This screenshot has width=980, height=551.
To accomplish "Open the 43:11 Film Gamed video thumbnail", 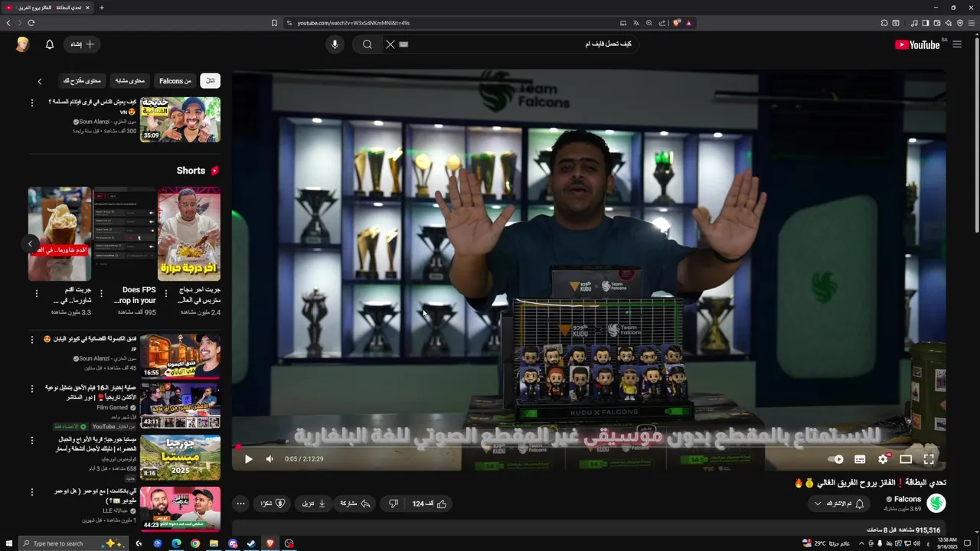I will click(x=180, y=406).
